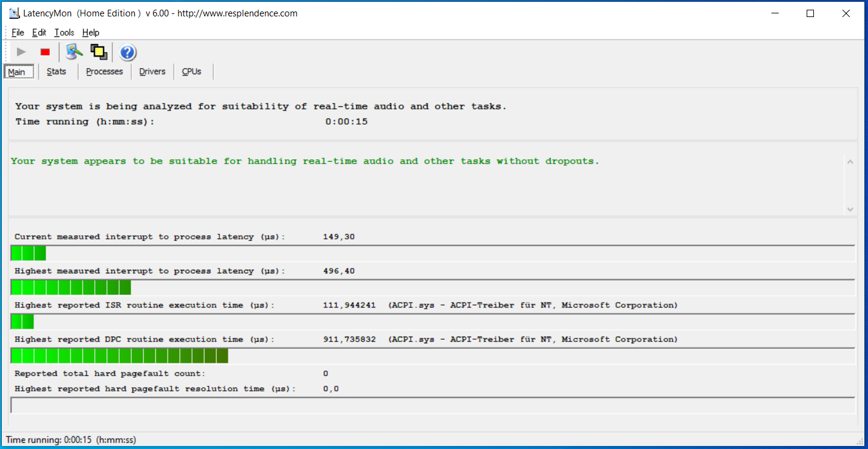This screenshot has height=449, width=868.
Task: Switch to the Processes tab
Action: (104, 72)
